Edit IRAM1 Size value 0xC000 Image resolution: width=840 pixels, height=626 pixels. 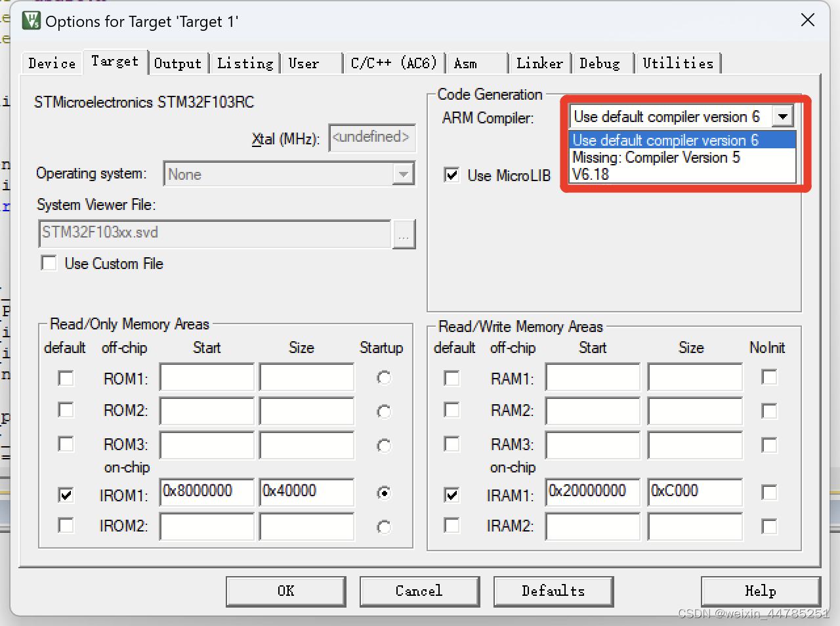tap(695, 492)
